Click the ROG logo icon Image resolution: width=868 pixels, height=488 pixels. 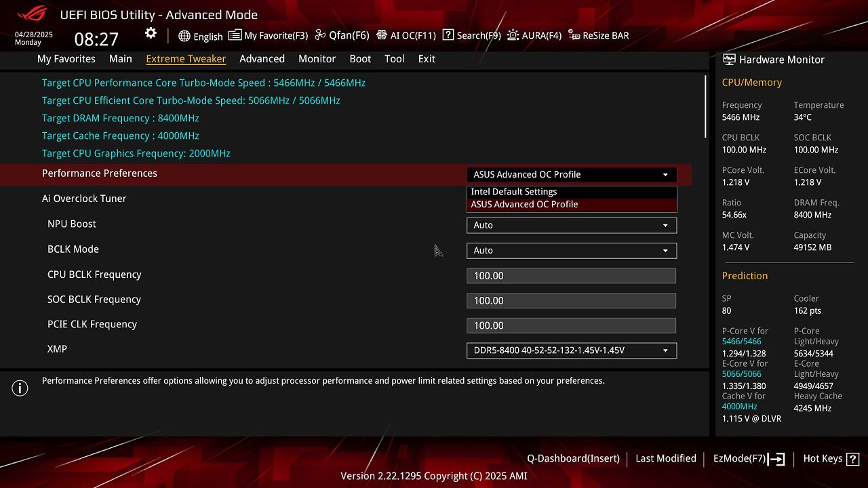pyautogui.click(x=32, y=14)
